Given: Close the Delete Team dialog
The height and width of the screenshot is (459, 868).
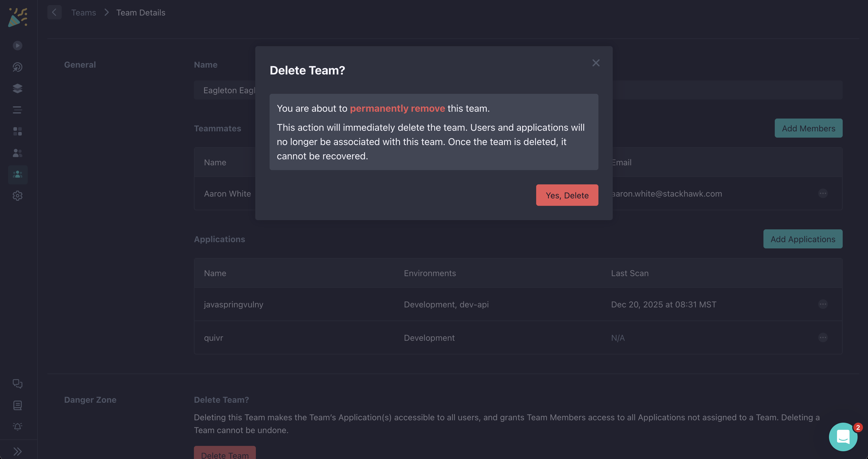Looking at the screenshot, I should pyautogui.click(x=596, y=63).
